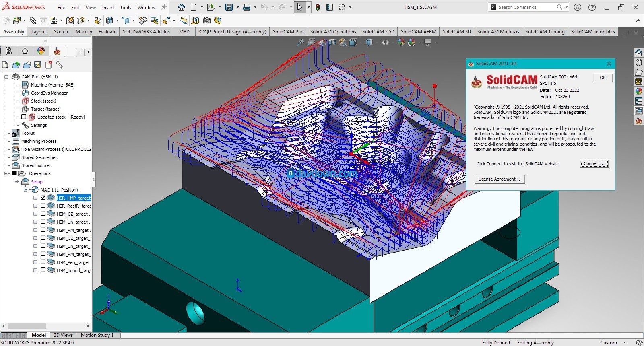The image size is (644, 346).
Task: Check the HSM_Bound_target operation checkbox
Action: pos(43,270)
